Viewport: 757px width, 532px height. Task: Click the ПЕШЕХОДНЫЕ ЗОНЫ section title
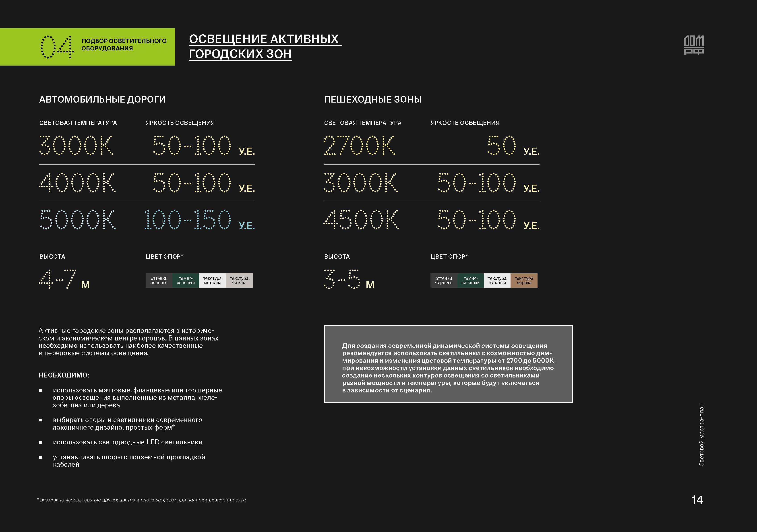pyautogui.click(x=372, y=99)
